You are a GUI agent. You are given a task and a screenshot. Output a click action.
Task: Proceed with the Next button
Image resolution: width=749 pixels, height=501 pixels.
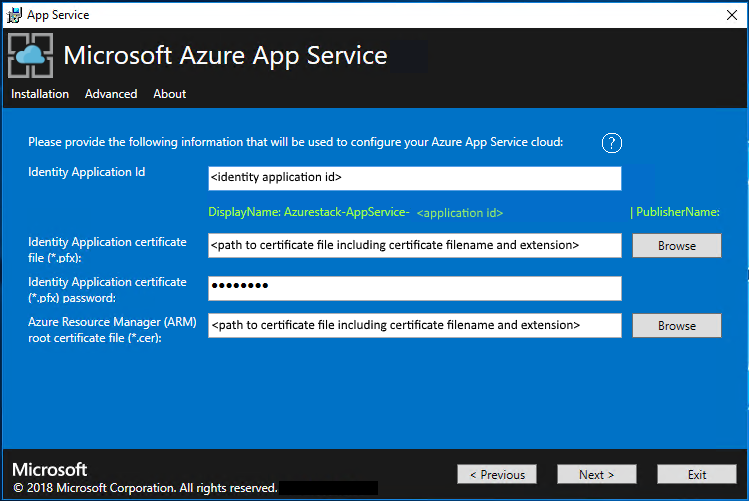click(x=597, y=474)
